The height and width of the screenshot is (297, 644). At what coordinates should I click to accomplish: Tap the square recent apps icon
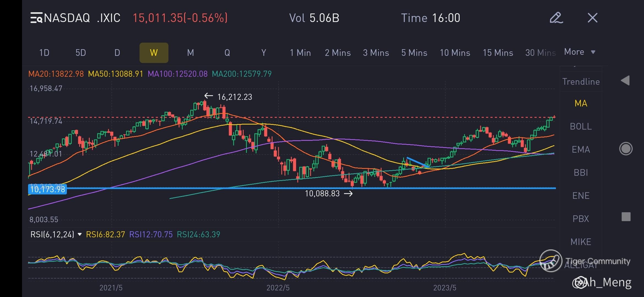(626, 217)
